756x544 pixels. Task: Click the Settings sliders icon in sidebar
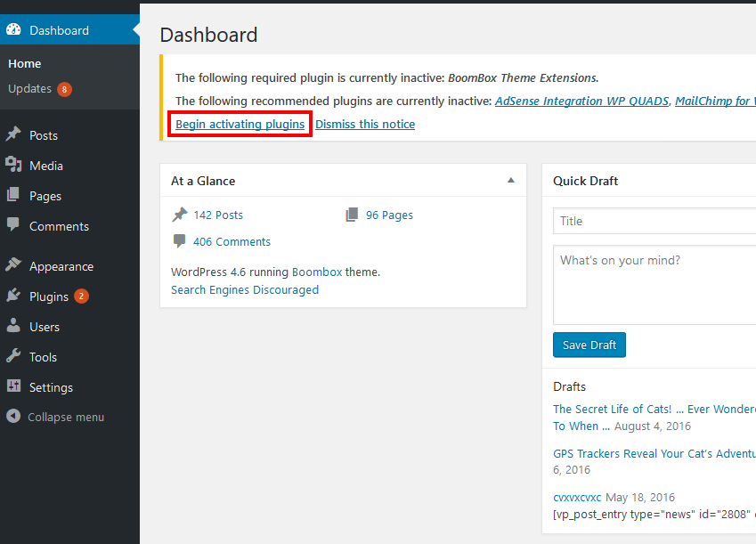point(13,386)
